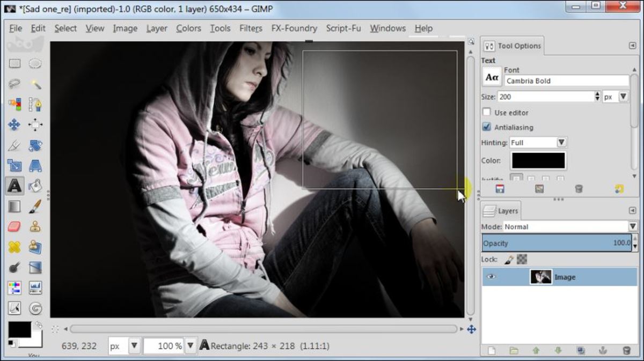644x361 pixels.
Task: Click the Aα font picker button
Action: pyautogui.click(x=492, y=77)
